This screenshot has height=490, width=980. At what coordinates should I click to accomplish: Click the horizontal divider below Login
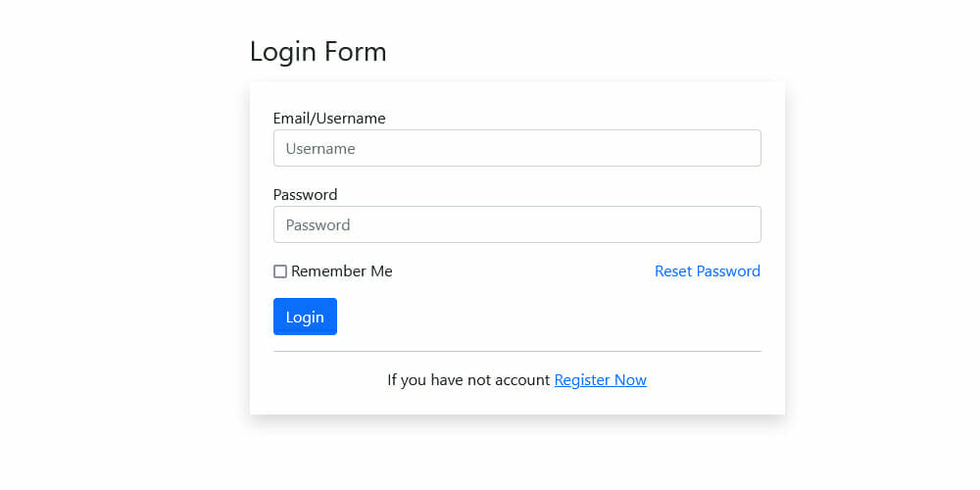pos(516,351)
